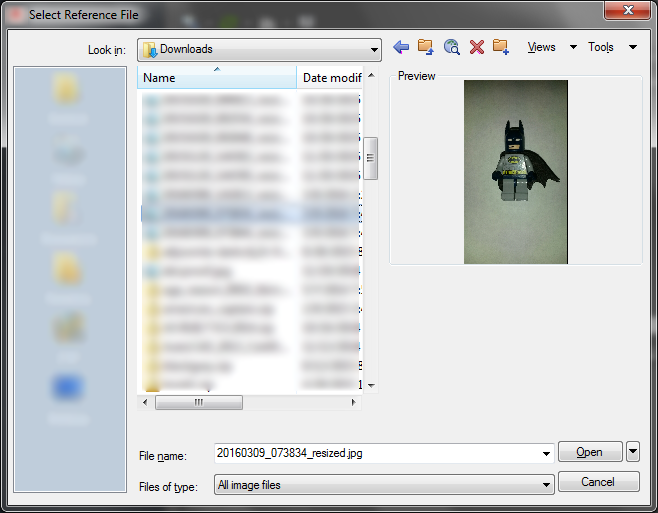Viewport: 658px width, 513px height.
Task: Open the Look in Downloads dropdown
Action: [x=259, y=50]
